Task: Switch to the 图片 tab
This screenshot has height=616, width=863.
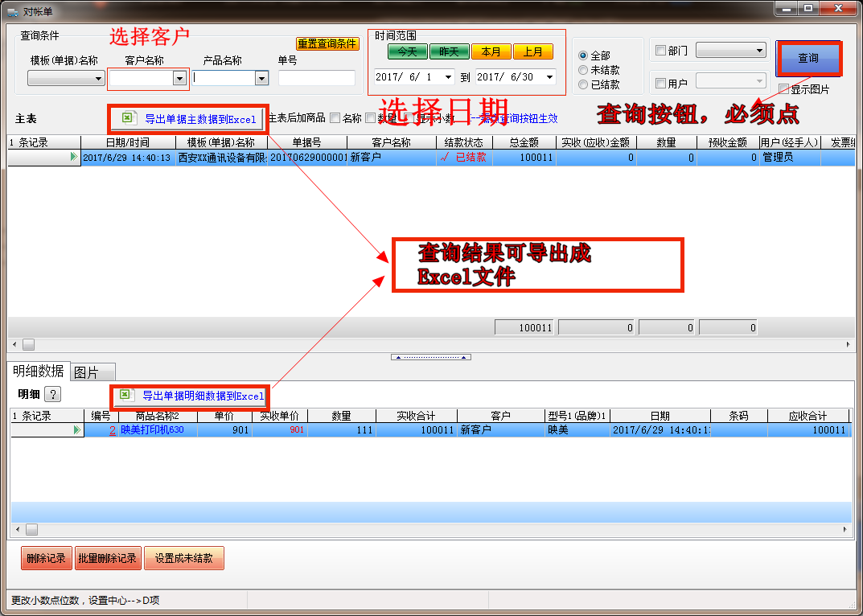Action: (x=92, y=372)
